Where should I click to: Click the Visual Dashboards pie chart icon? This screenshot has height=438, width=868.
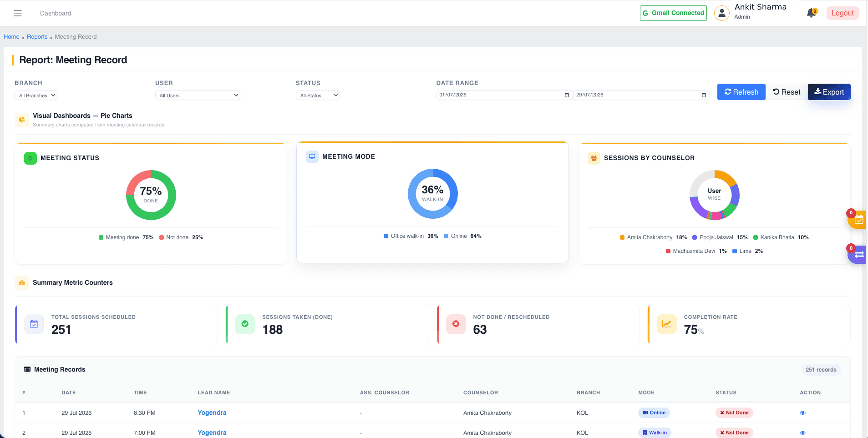(22, 120)
